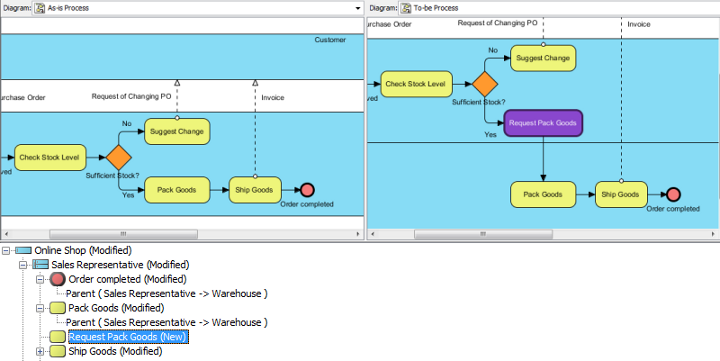Collapse the Online Shop tree node
Viewport: 720px width, 361px height.
(6, 251)
